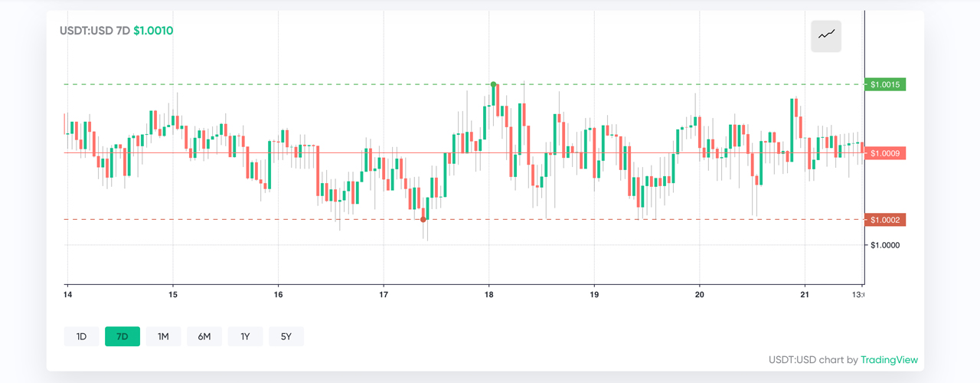Click the green $1.0010 header price
The width and height of the screenshot is (980, 383).
(x=153, y=31)
